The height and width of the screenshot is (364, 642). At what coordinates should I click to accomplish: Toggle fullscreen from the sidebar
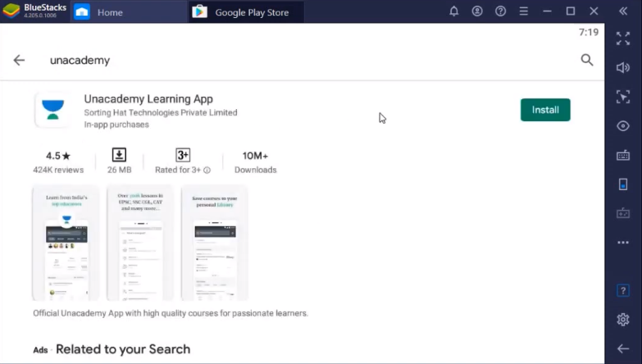[623, 39]
